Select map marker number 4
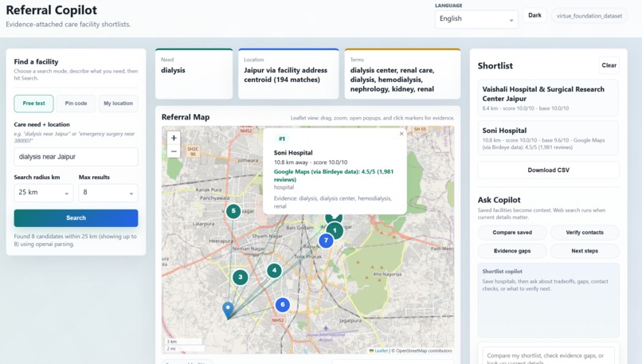This screenshot has height=364, width=642. (274, 271)
